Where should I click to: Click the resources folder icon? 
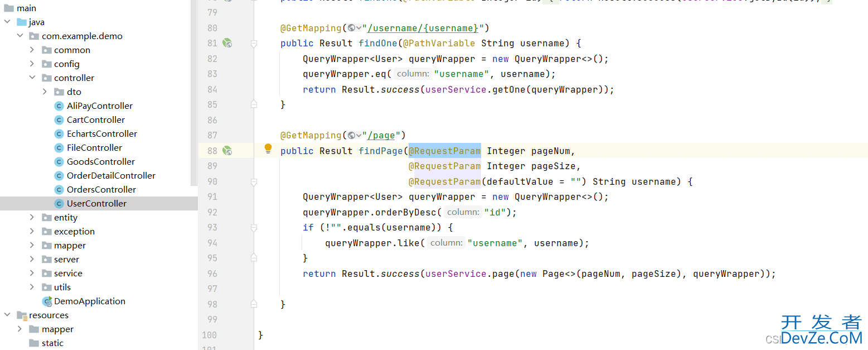[x=22, y=315]
